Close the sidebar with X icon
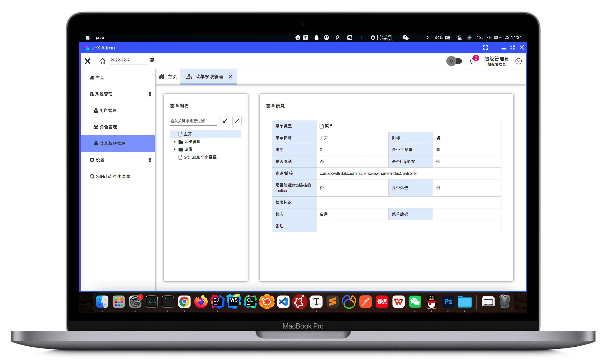 (x=88, y=61)
